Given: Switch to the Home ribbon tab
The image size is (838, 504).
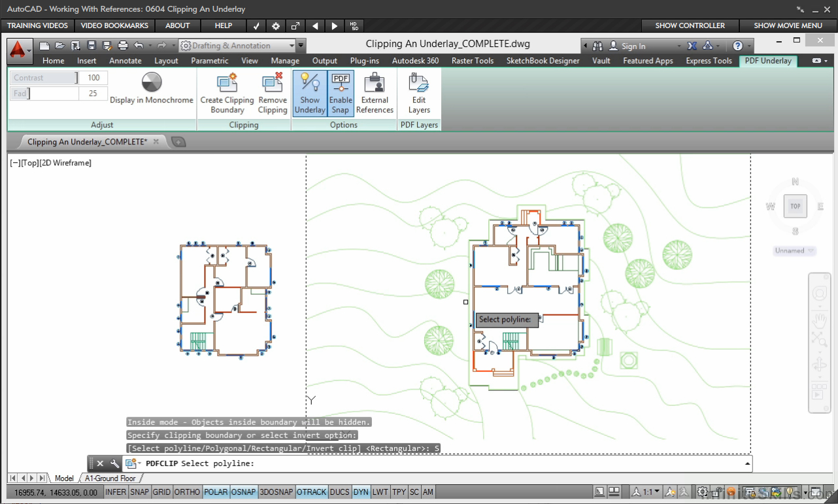Looking at the screenshot, I should point(54,61).
